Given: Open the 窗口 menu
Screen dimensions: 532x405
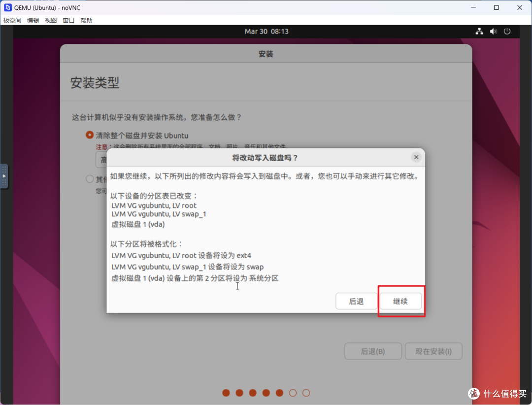Looking at the screenshot, I should (68, 20).
